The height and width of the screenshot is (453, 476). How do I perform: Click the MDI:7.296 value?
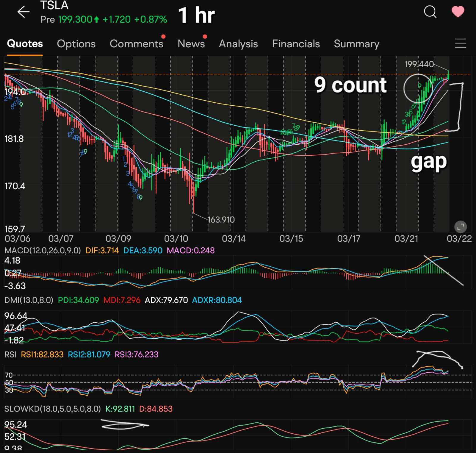point(122,300)
